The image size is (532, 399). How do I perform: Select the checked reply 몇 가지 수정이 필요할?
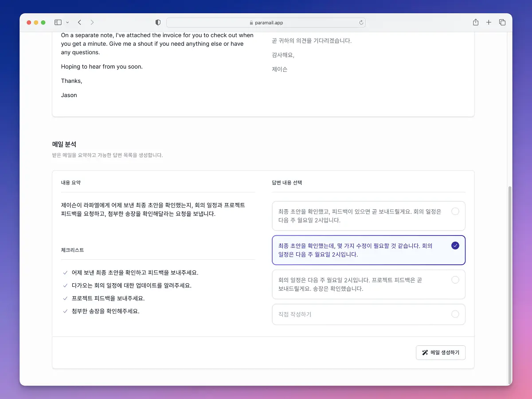[x=368, y=250]
